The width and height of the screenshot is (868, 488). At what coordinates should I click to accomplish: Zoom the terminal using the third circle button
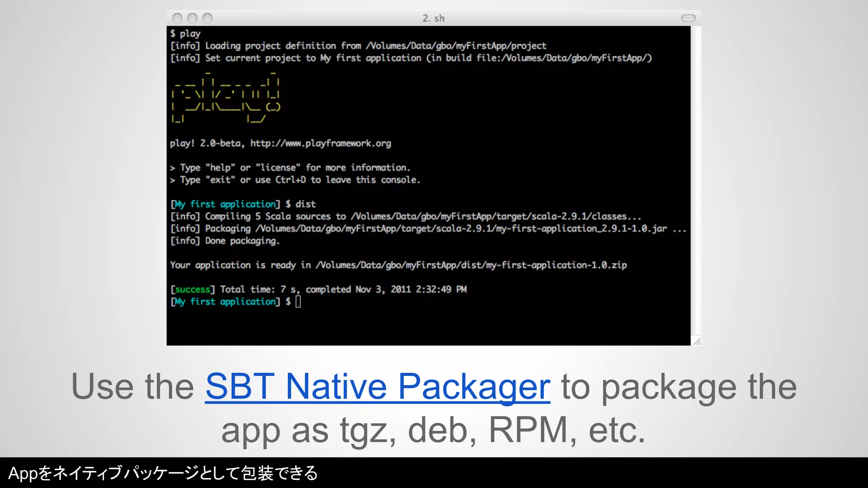tap(207, 18)
